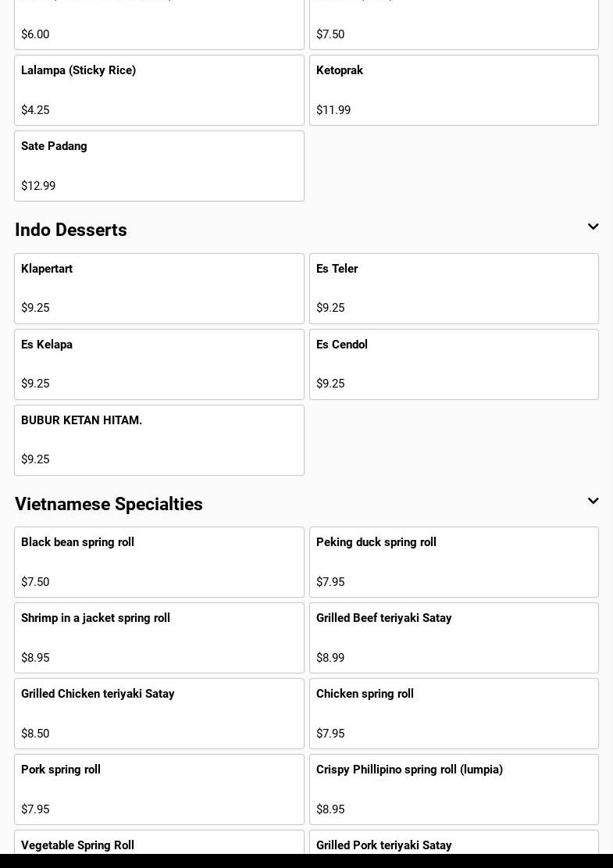
Task: Open the Black bean spring roll item
Action: pos(159,562)
